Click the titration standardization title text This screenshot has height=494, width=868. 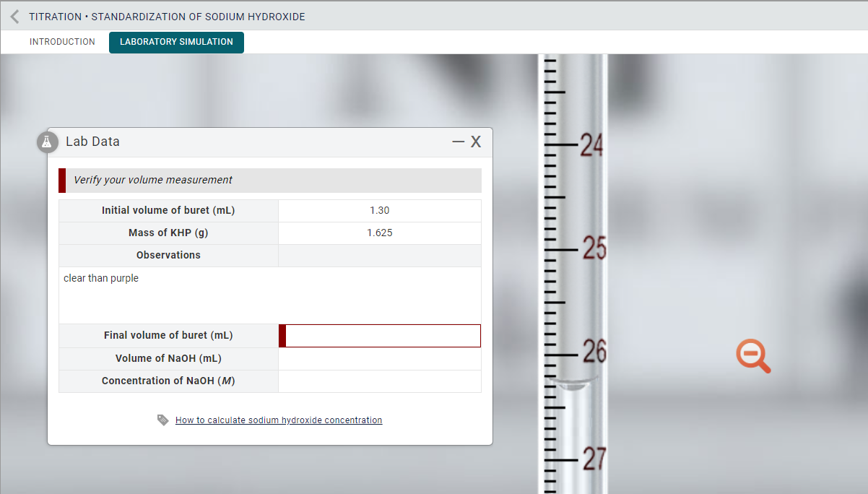[165, 16]
